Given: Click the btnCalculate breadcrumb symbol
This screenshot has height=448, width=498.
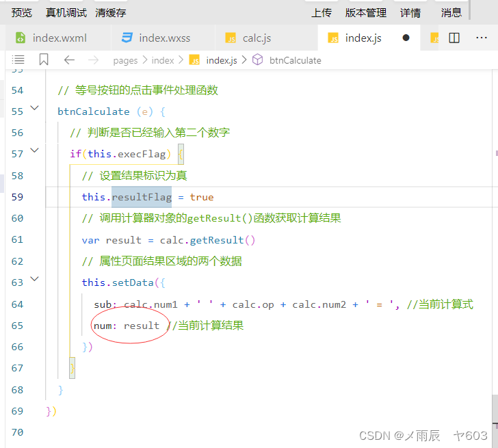Looking at the screenshot, I should pyautogui.click(x=295, y=60).
